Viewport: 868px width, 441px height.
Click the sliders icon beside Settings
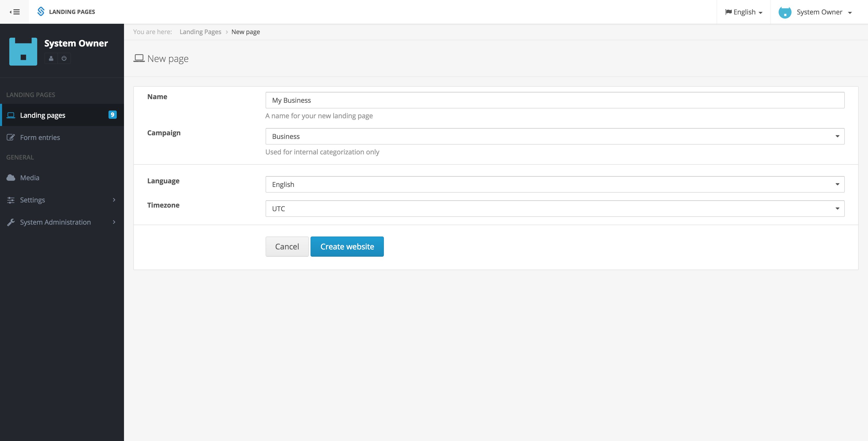[11, 200]
